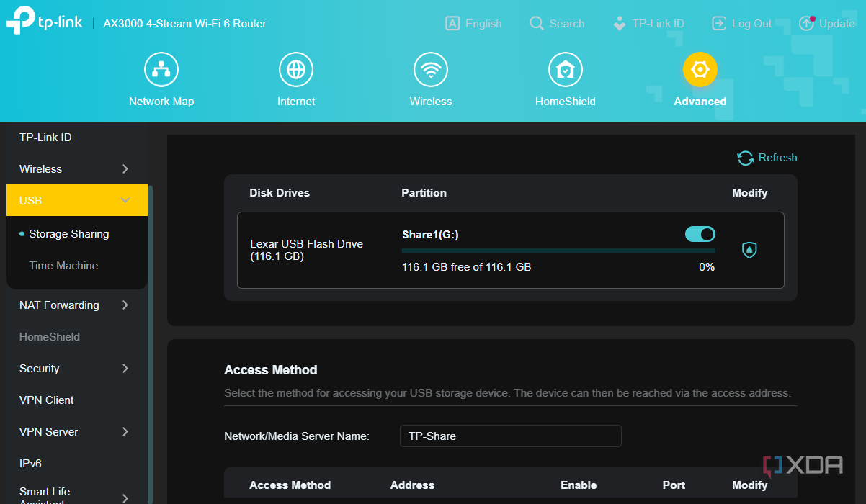The height and width of the screenshot is (504, 866).
Task: Disable sharing toggle for Share1(G:)
Action: (x=700, y=234)
